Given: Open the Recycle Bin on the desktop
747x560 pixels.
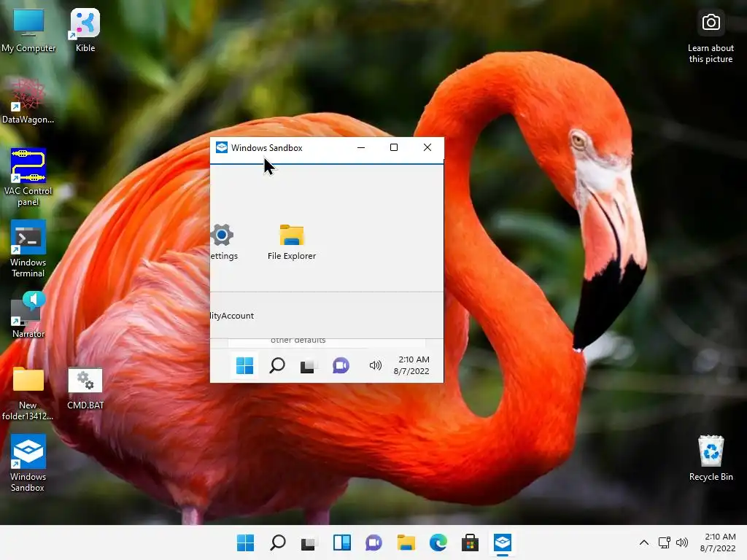Looking at the screenshot, I should [711, 458].
